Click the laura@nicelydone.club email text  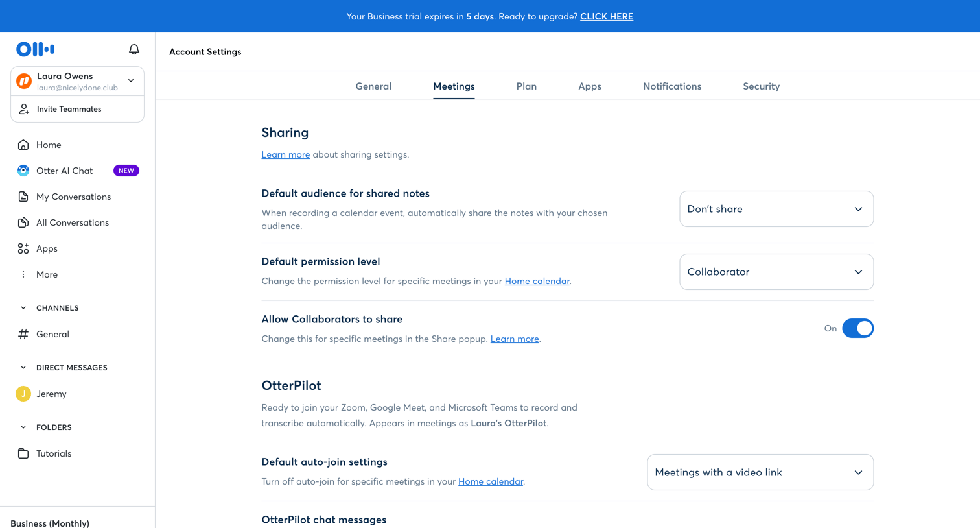77,88
